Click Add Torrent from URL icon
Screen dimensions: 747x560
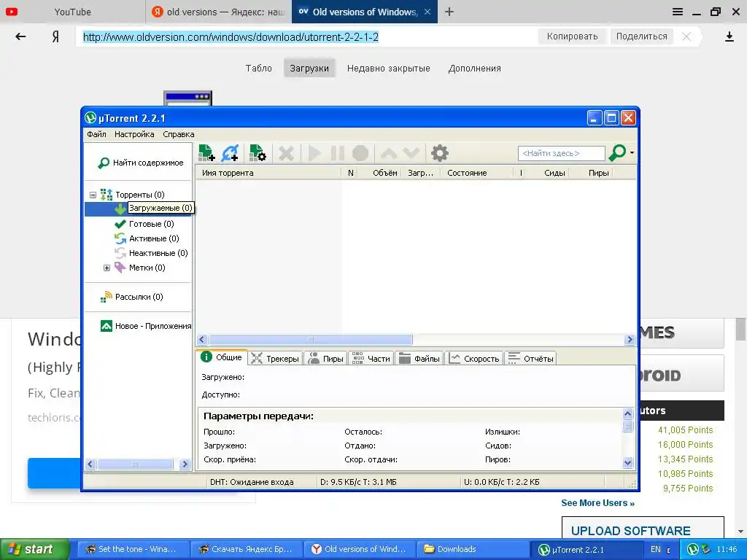[230, 153]
